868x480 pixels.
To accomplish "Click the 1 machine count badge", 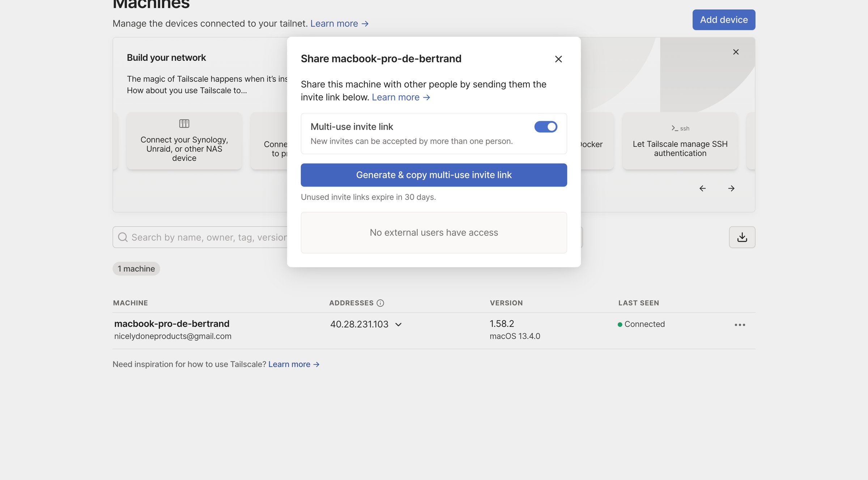I will click(x=136, y=269).
